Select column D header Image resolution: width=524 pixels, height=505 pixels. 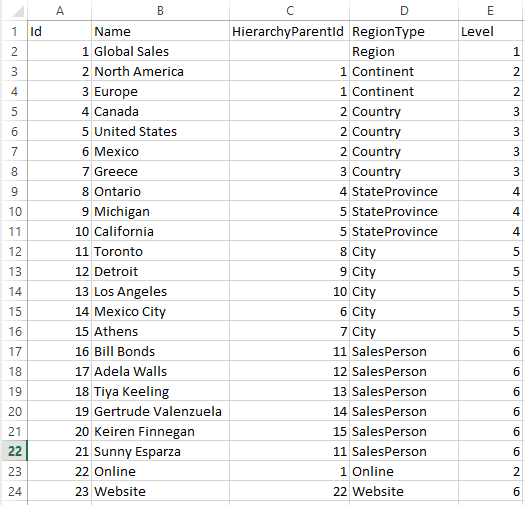pos(404,11)
